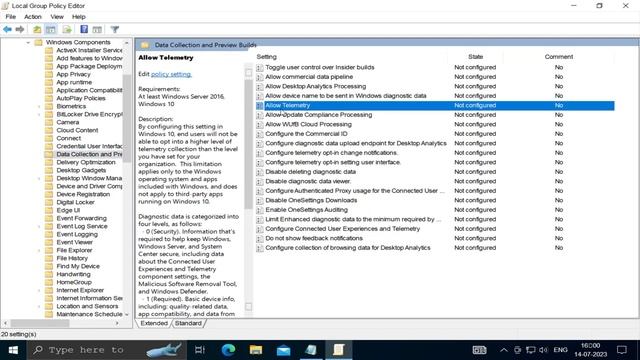Click the Forward arrow toolbar icon
The image size is (640, 360).
20,29
